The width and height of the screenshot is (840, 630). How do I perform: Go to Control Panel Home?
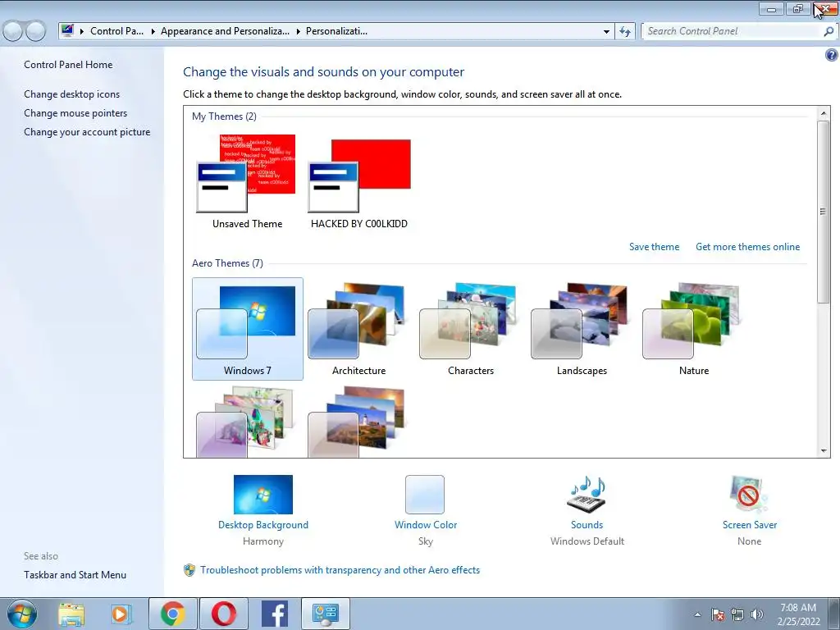pyautogui.click(x=68, y=65)
